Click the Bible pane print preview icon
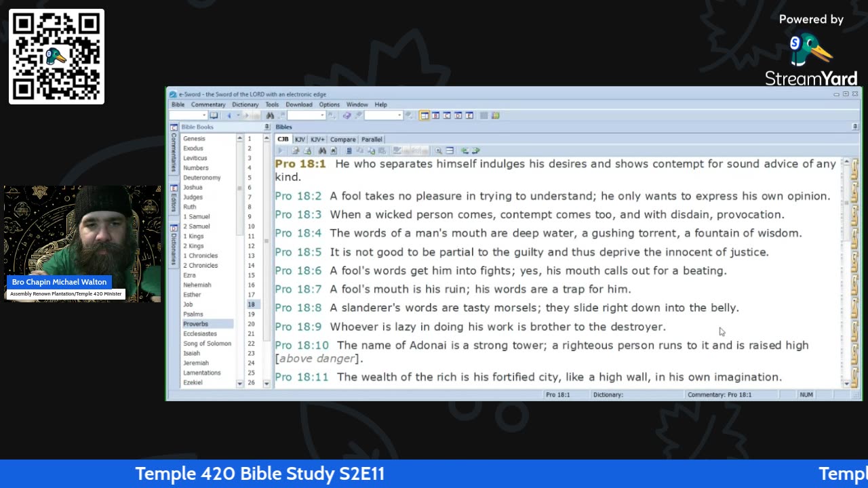This screenshot has height=488, width=868. (296, 150)
